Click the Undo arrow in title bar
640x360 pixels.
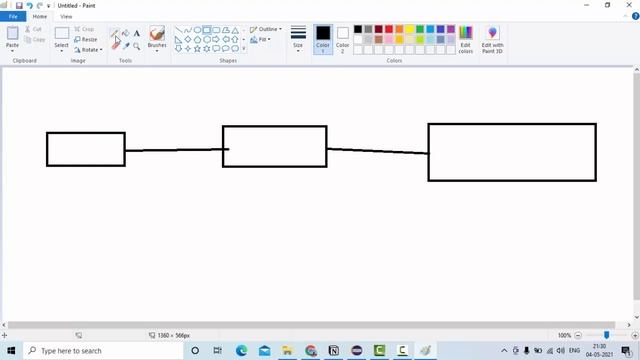tap(29, 6)
